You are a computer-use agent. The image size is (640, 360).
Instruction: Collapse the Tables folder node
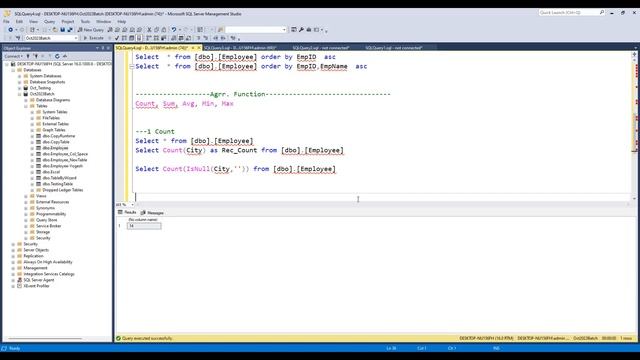[26, 106]
